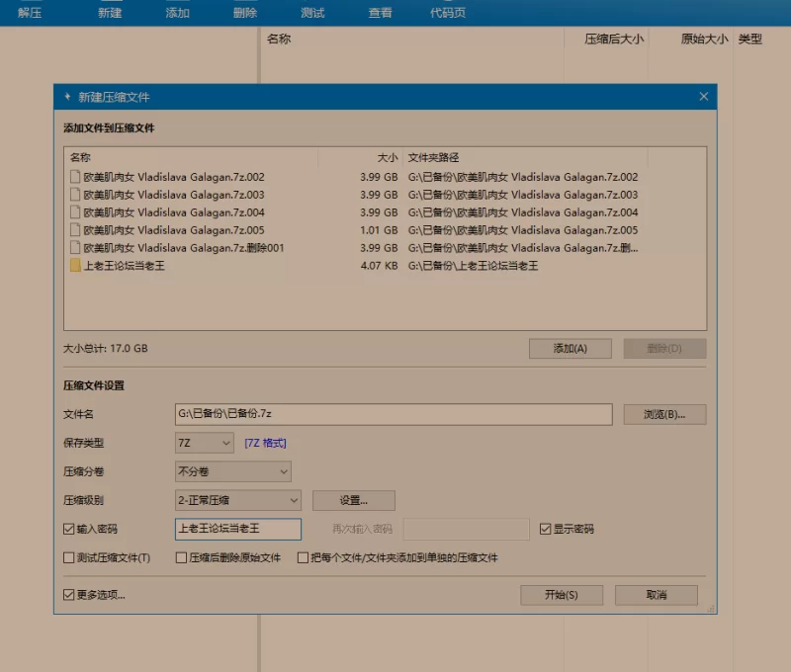Expand the 压缩分卷 不分卷 dropdown

(x=233, y=471)
